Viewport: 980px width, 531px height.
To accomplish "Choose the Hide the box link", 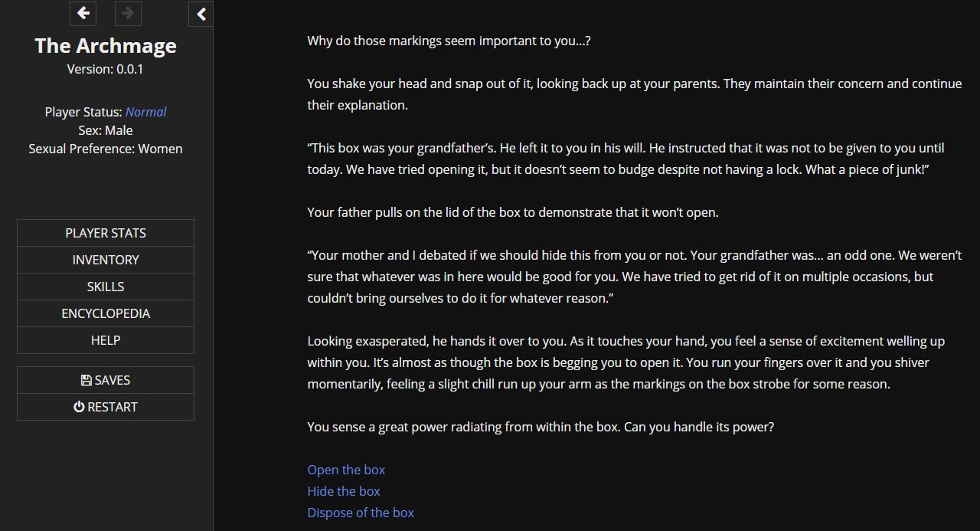I will (344, 491).
